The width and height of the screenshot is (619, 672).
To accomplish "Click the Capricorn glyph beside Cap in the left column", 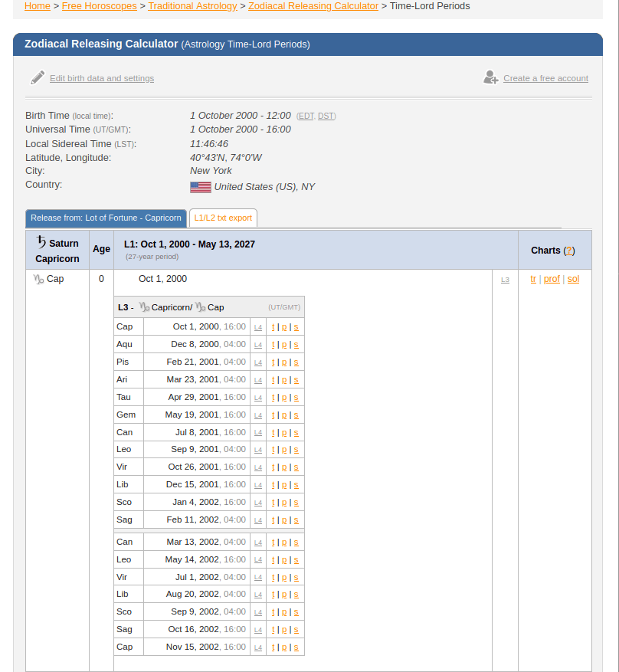I will [x=38, y=280].
